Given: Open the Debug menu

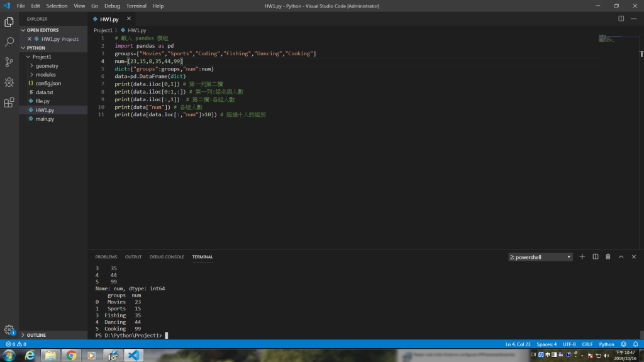Looking at the screenshot, I should (x=112, y=6).
